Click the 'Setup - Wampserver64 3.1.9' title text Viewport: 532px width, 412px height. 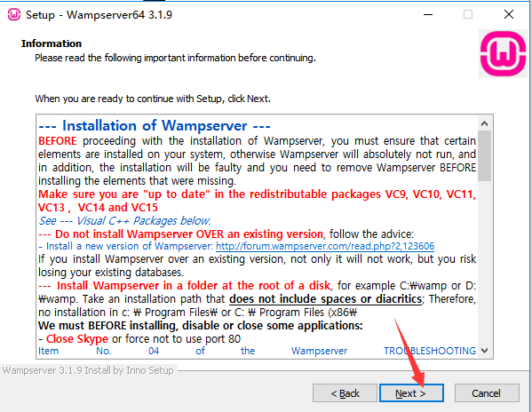click(99, 15)
